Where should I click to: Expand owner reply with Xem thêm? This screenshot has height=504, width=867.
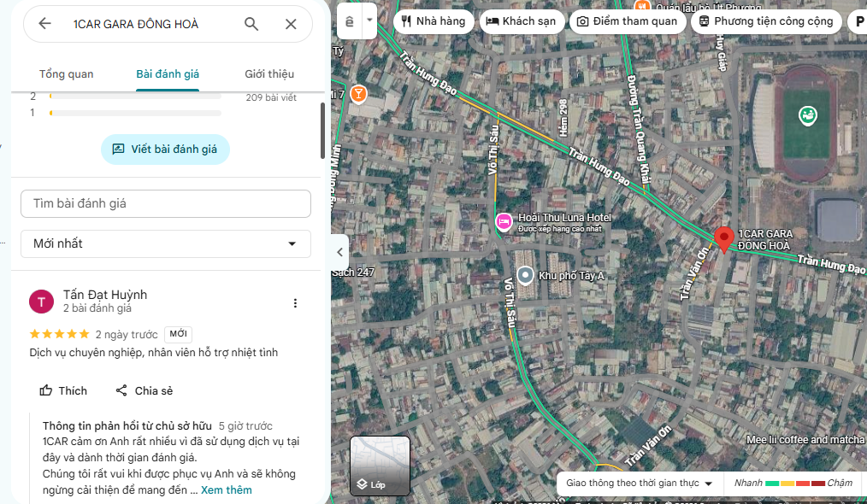coord(226,490)
